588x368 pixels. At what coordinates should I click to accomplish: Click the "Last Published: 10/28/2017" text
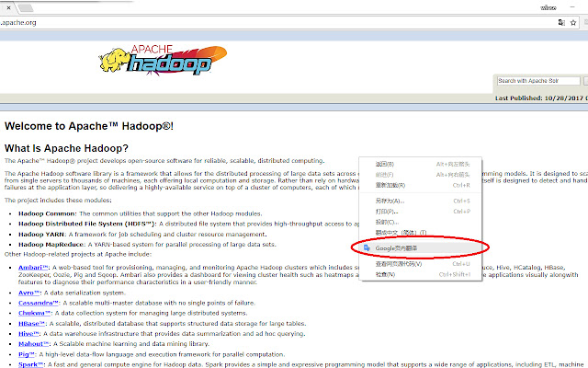coord(541,98)
